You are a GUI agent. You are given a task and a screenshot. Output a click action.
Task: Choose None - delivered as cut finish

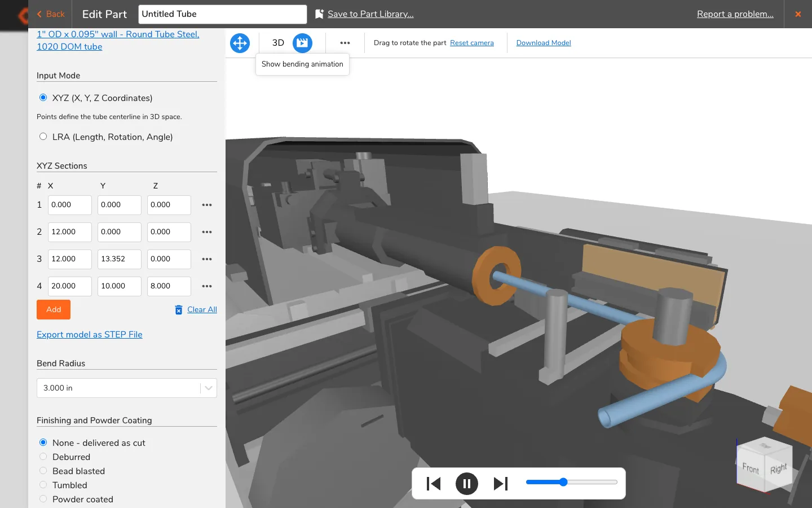(x=43, y=443)
